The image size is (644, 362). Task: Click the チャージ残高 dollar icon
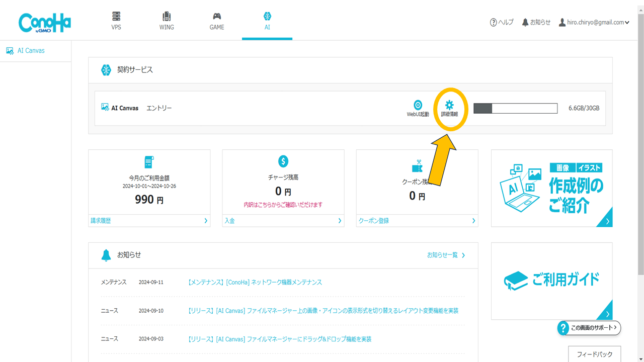coord(283,161)
